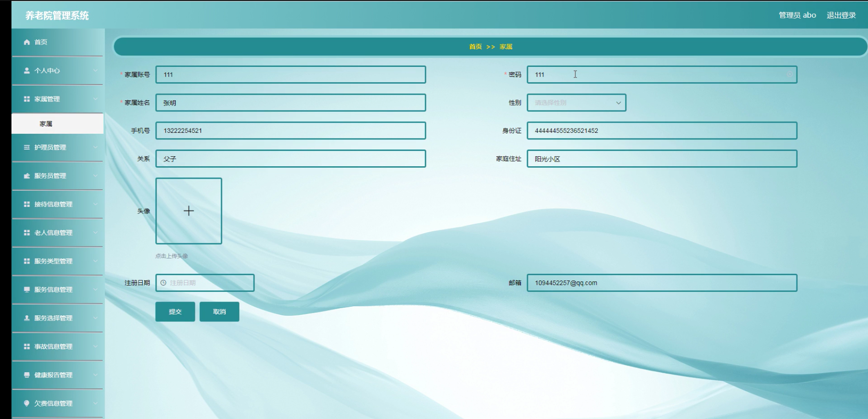This screenshot has height=419, width=868.
Task: Click 退出登录 to log out
Action: pos(841,15)
